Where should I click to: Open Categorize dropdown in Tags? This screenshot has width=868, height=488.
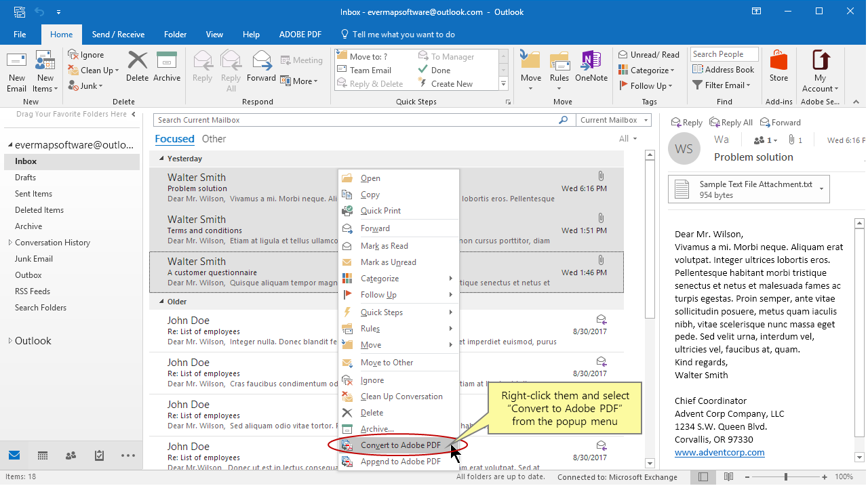tap(646, 70)
